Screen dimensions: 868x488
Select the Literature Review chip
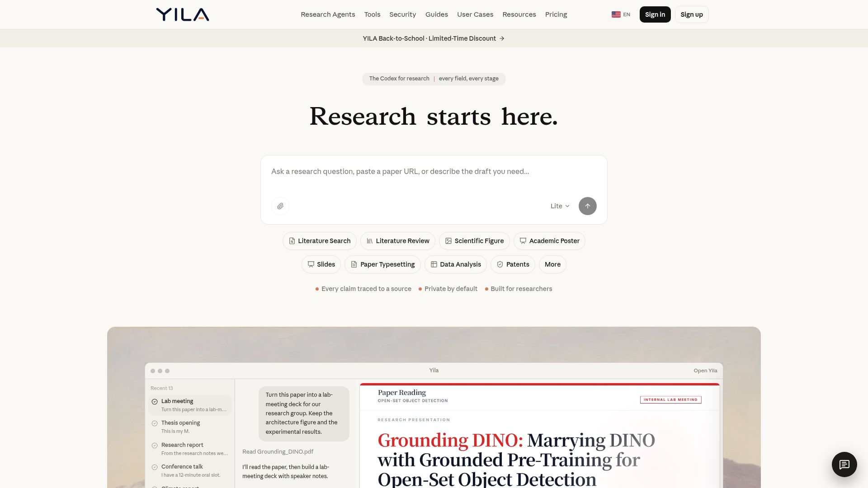click(398, 241)
